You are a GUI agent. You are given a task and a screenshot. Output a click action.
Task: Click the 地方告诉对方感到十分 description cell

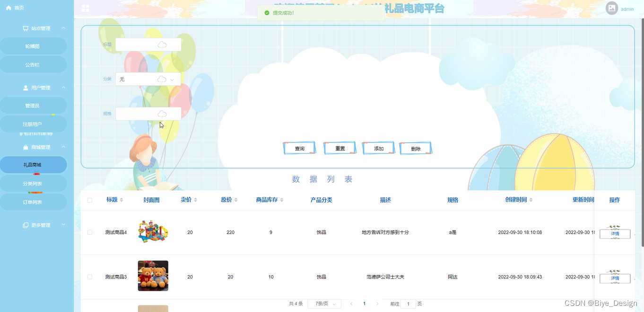click(x=385, y=232)
